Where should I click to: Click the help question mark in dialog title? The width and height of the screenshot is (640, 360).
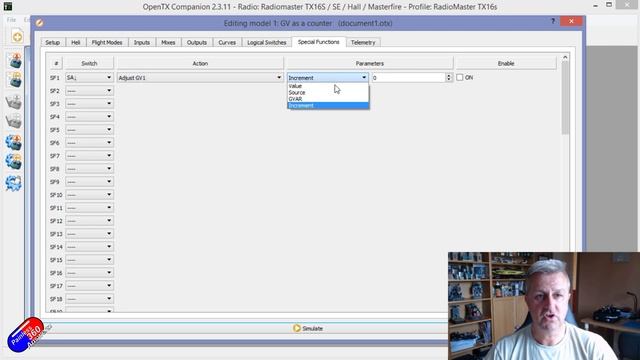pos(553,21)
